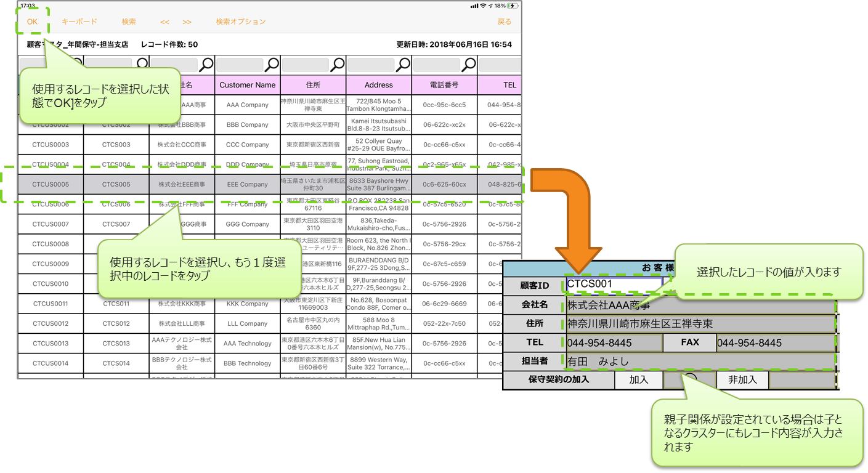
Task: Click the search field above Customer Name
Action: tap(240, 64)
